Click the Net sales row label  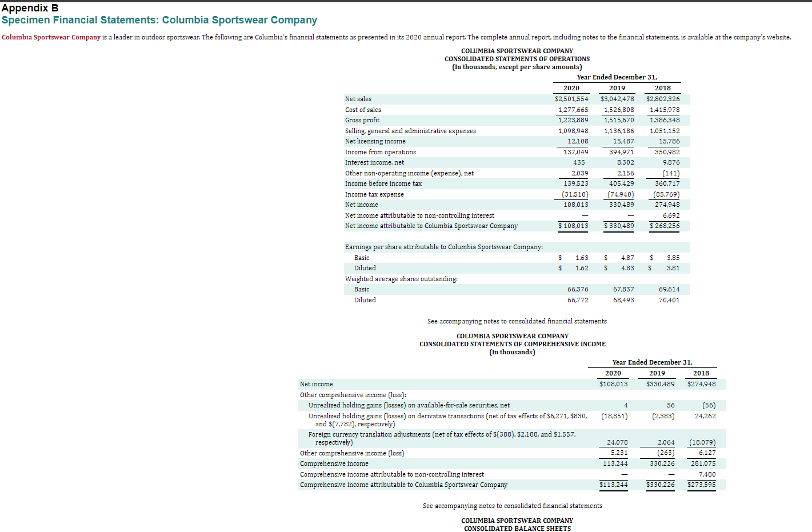[x=359, y=99]
